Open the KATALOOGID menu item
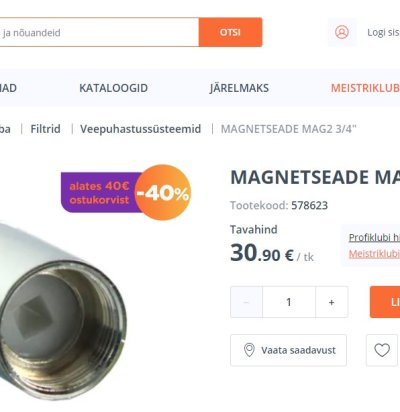 113,88
